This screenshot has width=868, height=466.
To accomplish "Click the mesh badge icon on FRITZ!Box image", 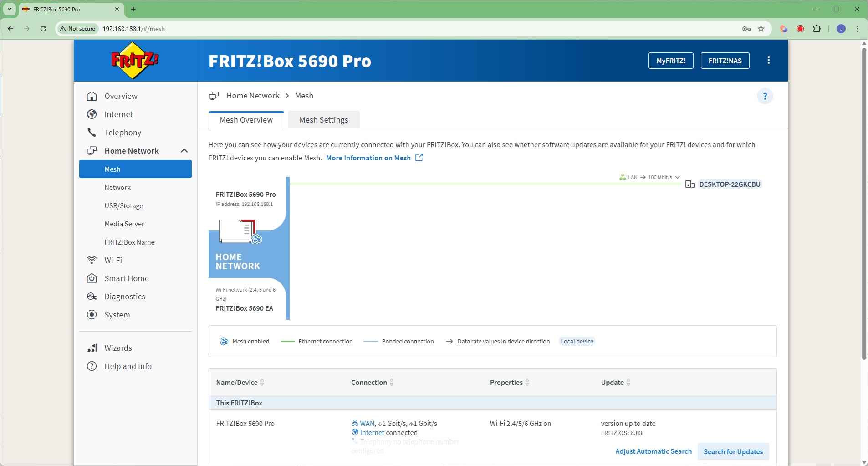I will [x=257, y=239].
